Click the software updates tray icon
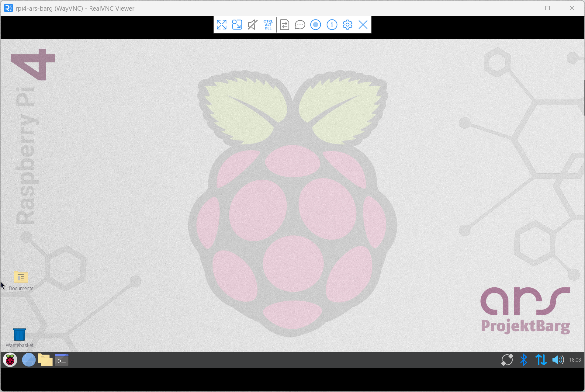This screenshot has width=585, height=392. click(x=507, y=360)
